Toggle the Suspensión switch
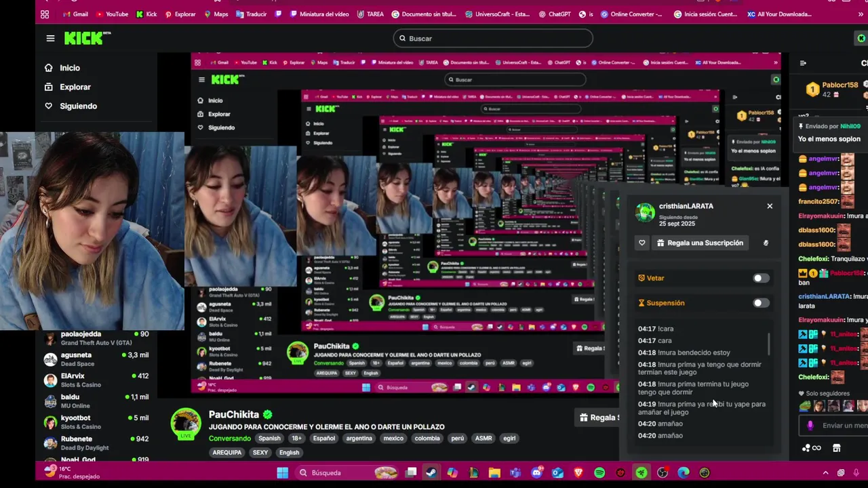The width and height of the screenshot is (868, 488). [761, 303]
